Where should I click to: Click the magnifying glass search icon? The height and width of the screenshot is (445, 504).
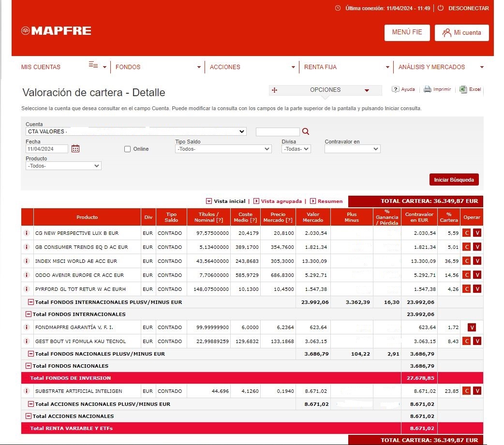pyautogui.click(x=305, y=131)
